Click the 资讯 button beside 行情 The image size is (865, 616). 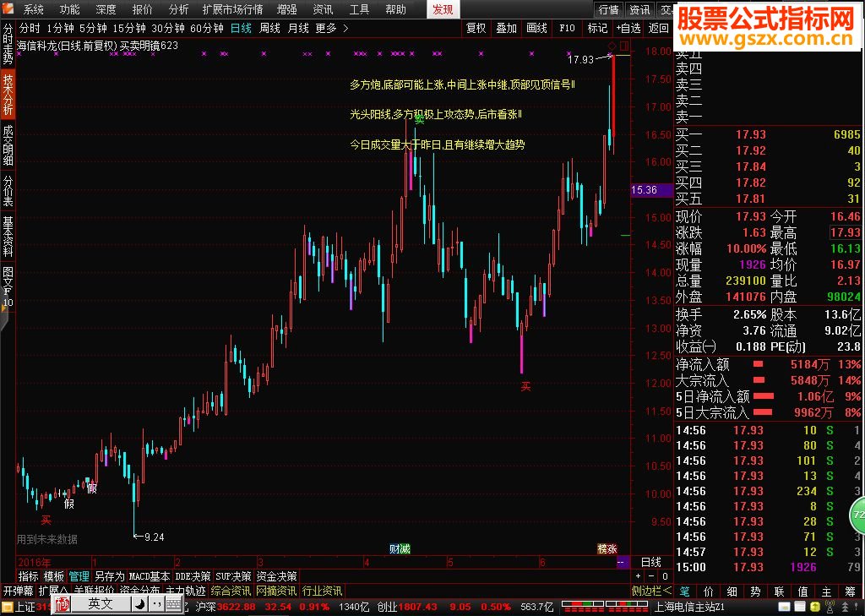coord(639,9)
